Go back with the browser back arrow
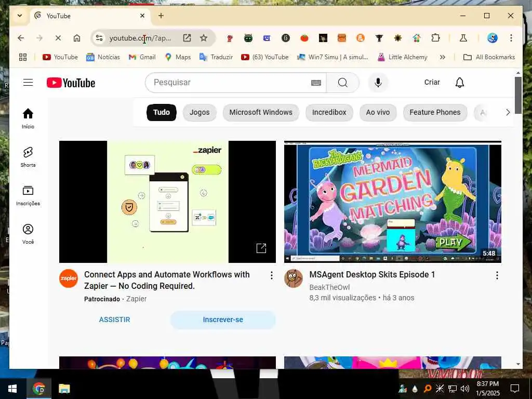Viewport: 532px width, 399px height. (x=21, y=38)
